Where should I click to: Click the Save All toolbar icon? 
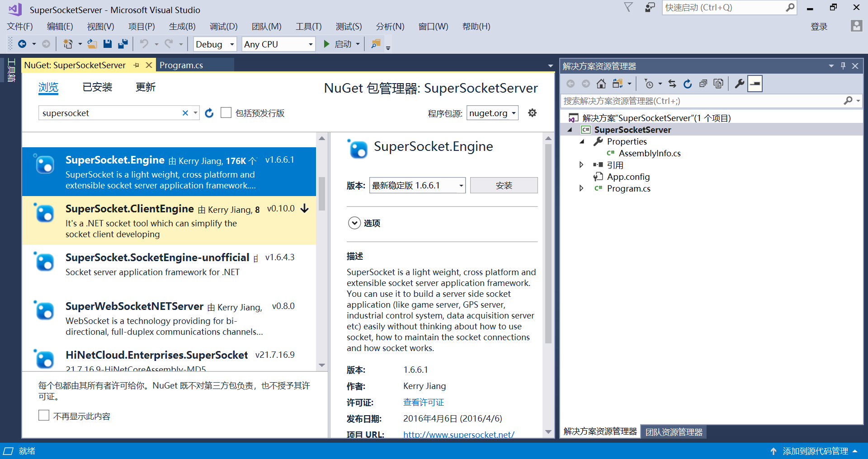(123, 44)
